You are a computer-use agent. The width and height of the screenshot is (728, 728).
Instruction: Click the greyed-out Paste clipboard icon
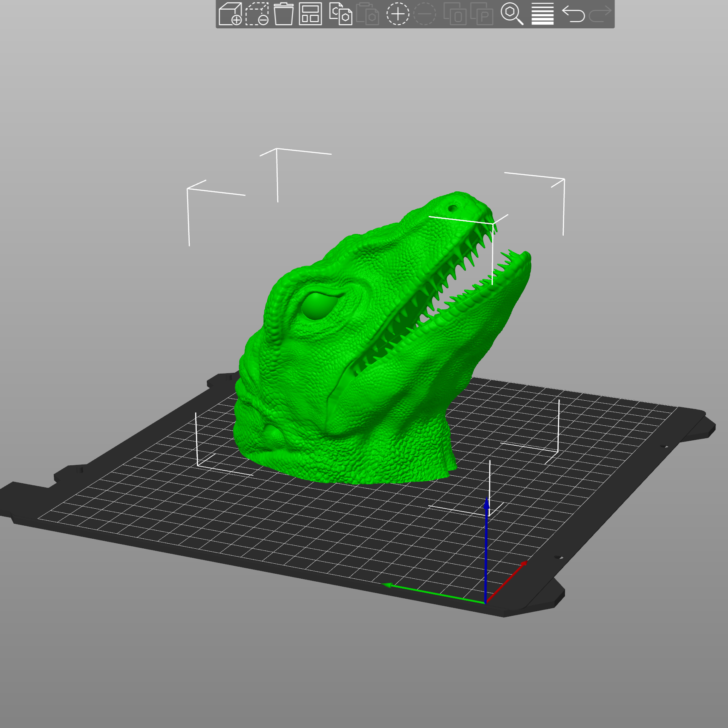click(367, 14)
